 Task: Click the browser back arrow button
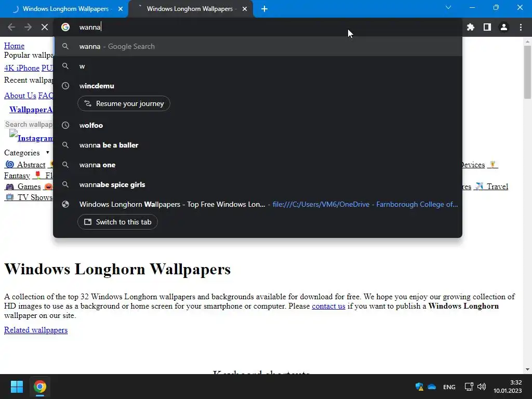coord(11,27)
